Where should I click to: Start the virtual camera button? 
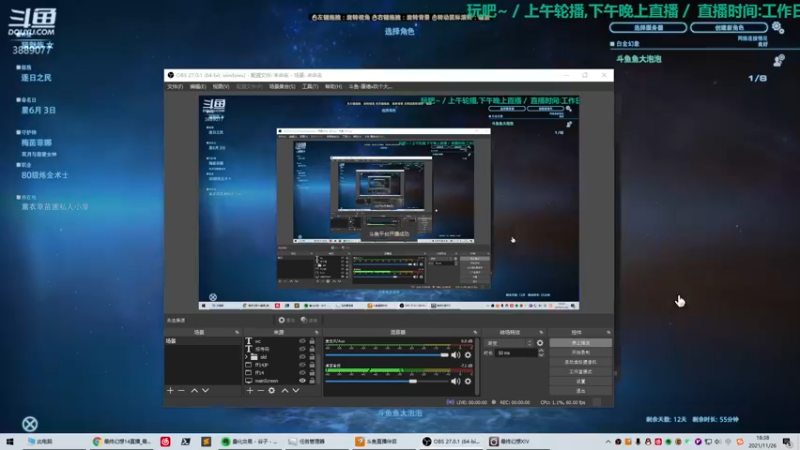click(581, 362)
